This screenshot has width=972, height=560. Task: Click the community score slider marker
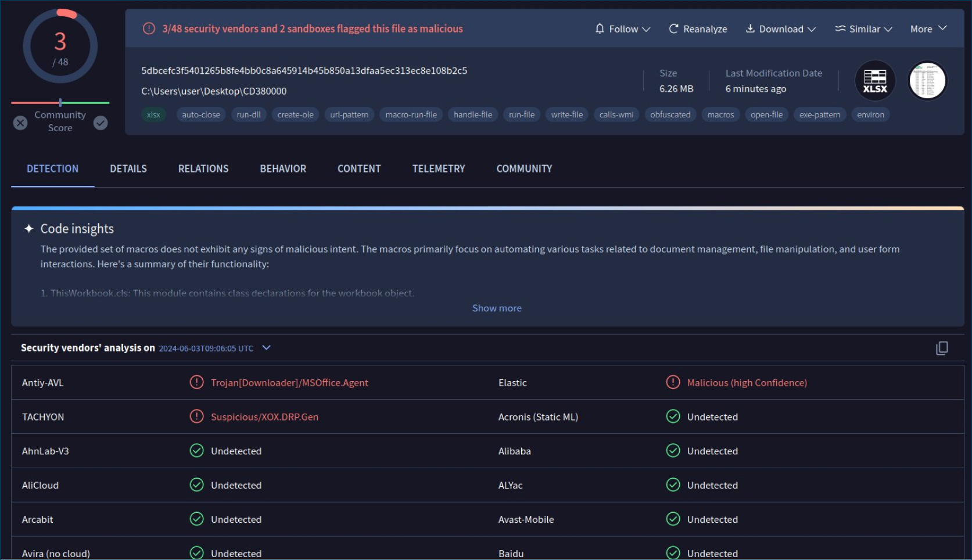[60, 102]
